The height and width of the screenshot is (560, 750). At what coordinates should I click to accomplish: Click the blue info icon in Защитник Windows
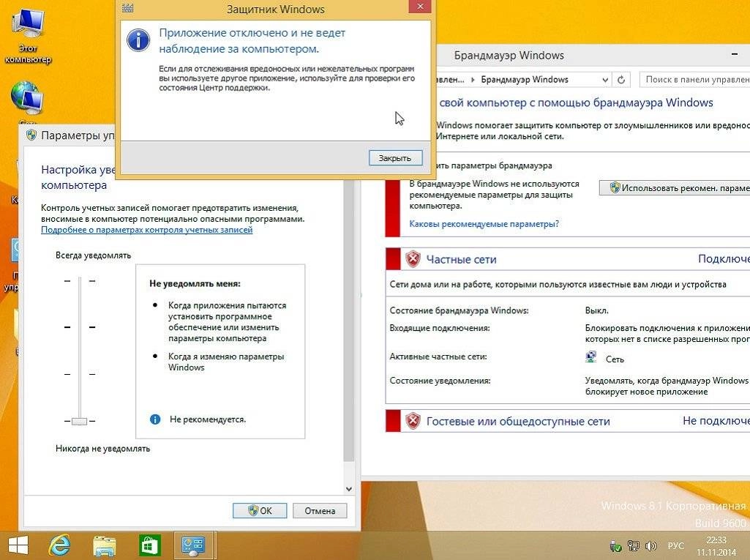(x=138, y=40)
